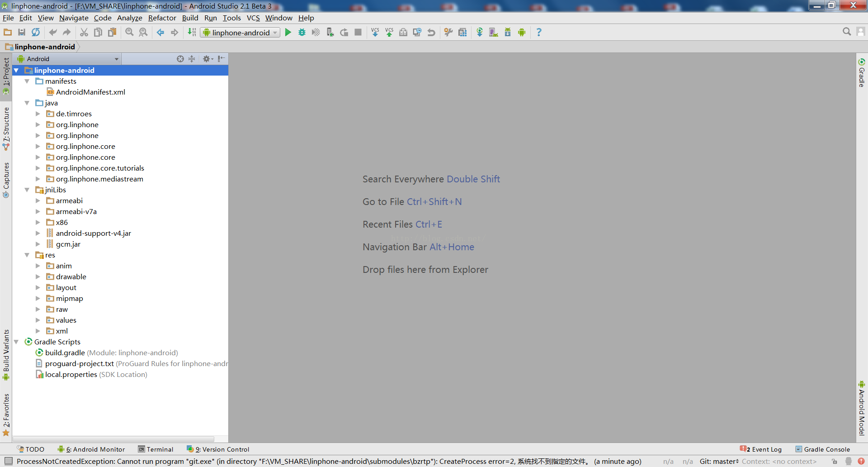Image resolution: width=868 pixels, height=467 pixels.
Task: Click the Help question mark icon
Action: (539, 32)
